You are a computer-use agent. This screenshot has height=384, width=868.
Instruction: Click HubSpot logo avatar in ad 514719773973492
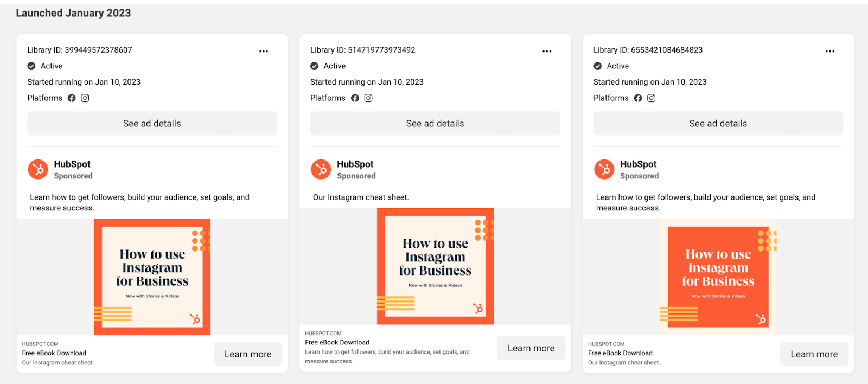(321, 169)
